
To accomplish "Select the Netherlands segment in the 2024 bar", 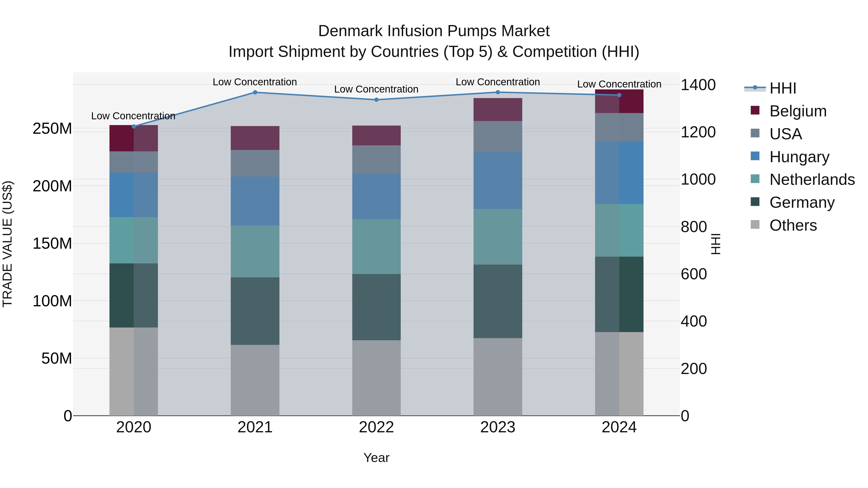I will point(619,230).
